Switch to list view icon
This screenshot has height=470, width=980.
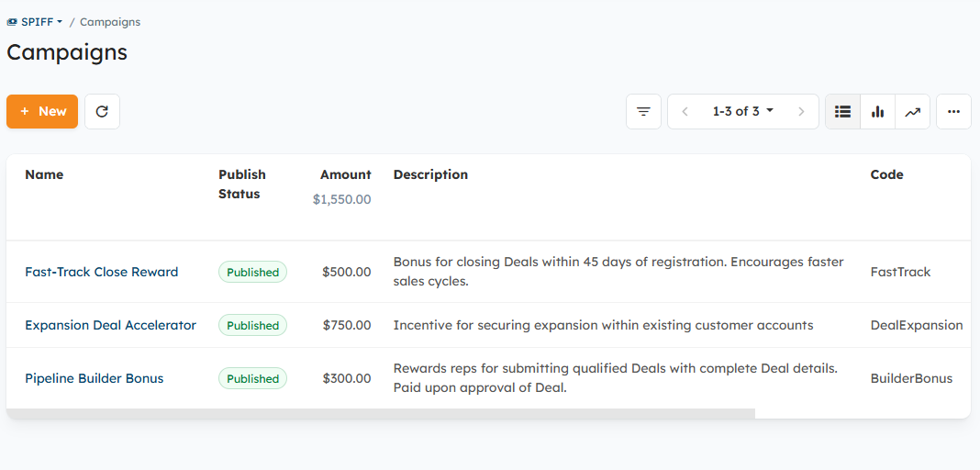tap(842, 112)
